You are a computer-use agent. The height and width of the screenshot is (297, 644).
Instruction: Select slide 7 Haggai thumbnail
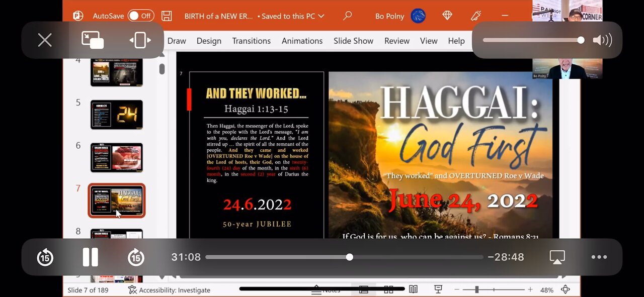pyautogui.click(x=117, y=201)
